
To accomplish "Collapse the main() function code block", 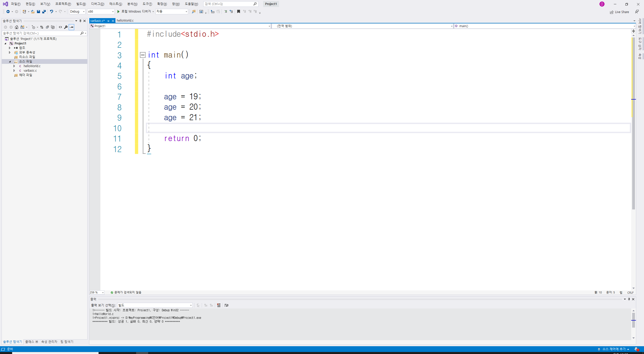I will 143,55.
